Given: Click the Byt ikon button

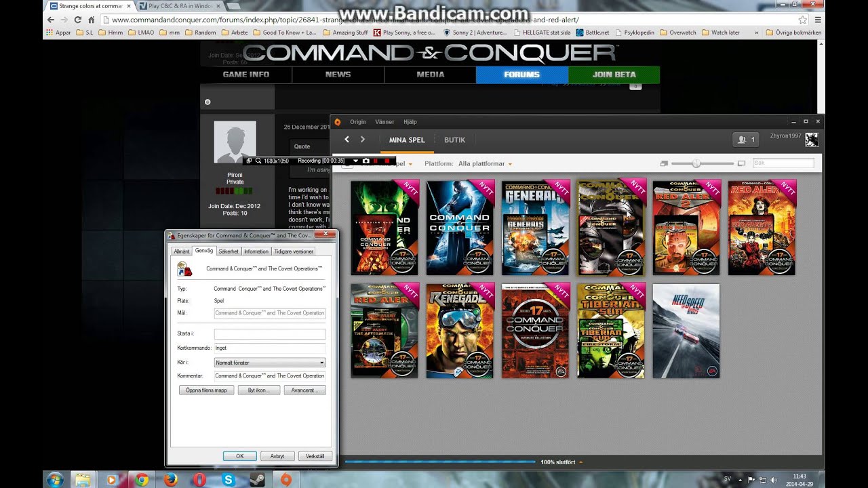Looking at the screenshot, I should click(259, 390).
